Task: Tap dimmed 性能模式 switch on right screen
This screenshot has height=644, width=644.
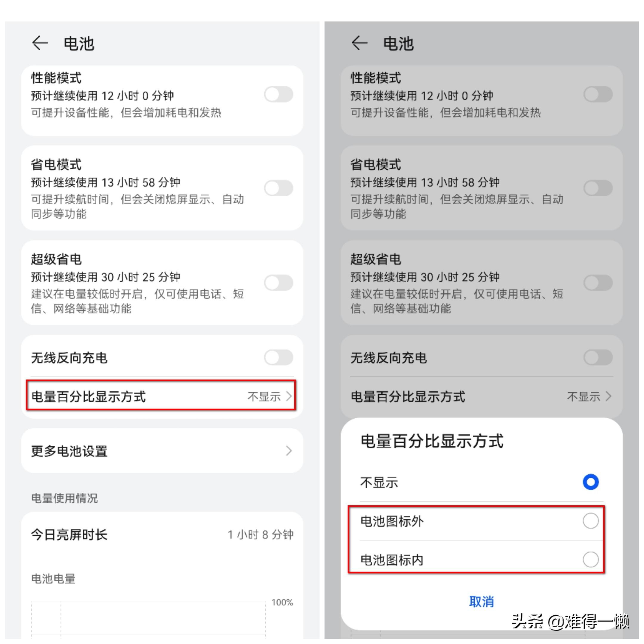Action: pos(598,94)
